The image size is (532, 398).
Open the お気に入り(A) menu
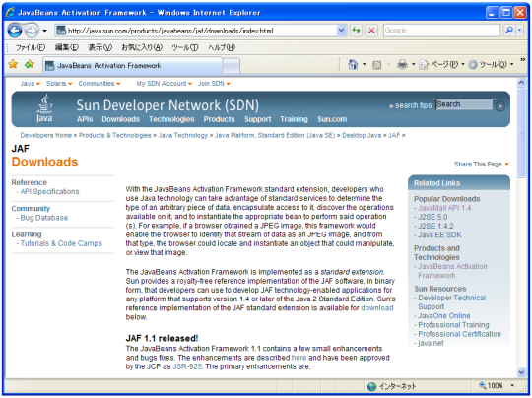pos(142,47)
